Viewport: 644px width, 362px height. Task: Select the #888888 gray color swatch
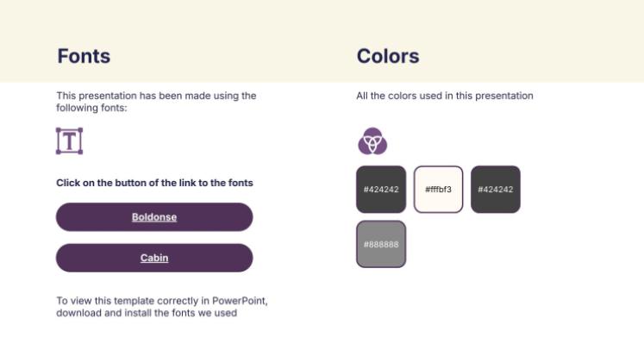[381, 245]
